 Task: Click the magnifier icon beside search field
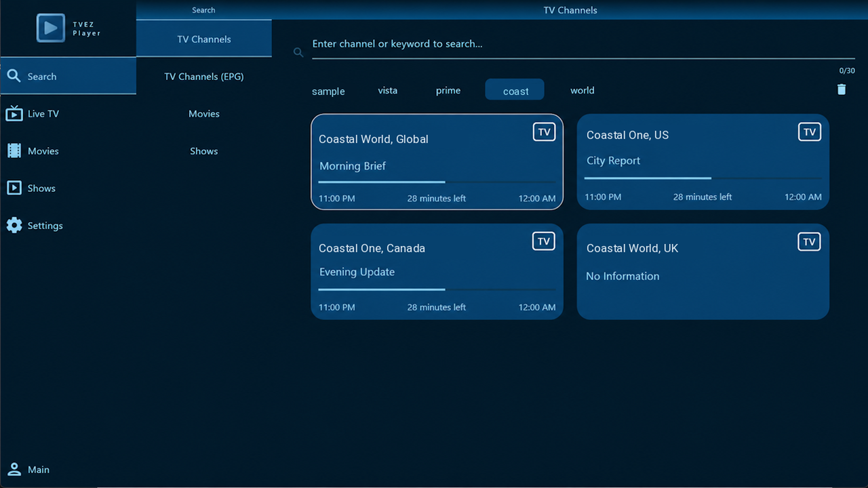[298, 52]
